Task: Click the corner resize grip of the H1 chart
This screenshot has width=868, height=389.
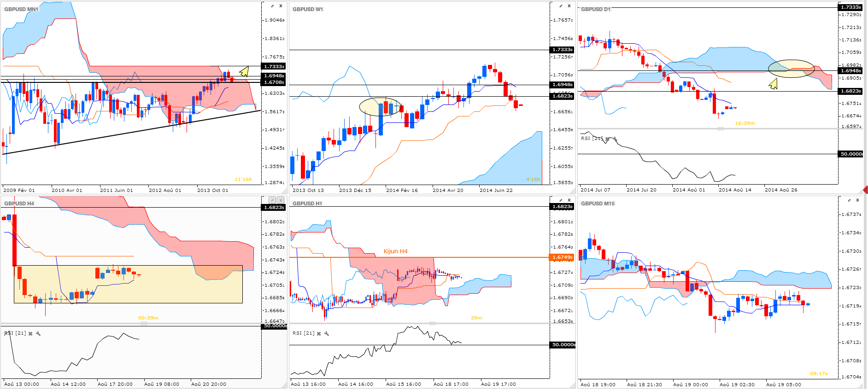Action: [x=573, y=385]
